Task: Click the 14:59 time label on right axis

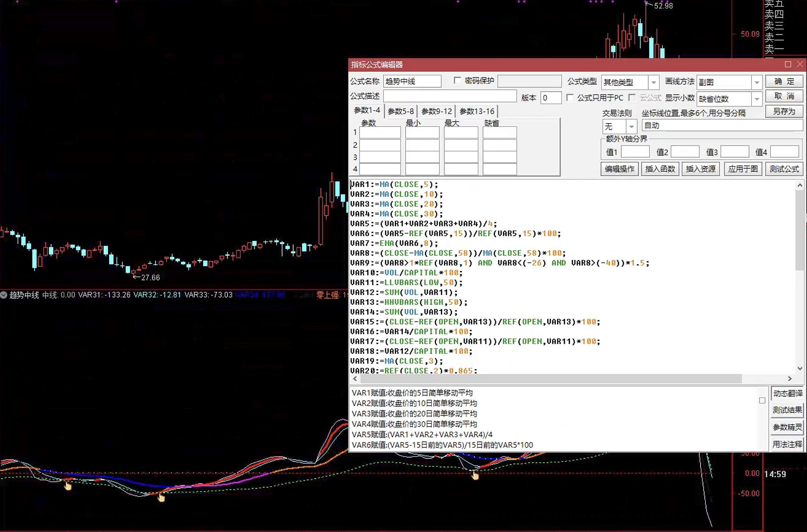Action: (x=775, y=474)
